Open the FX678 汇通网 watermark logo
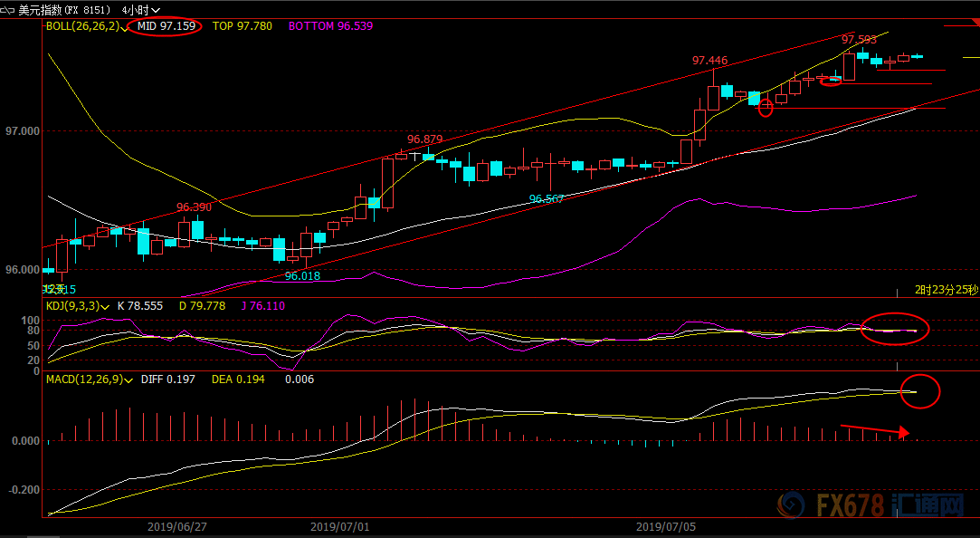The width and height of the screenshot is (980, 538). (x=871, y=504)
